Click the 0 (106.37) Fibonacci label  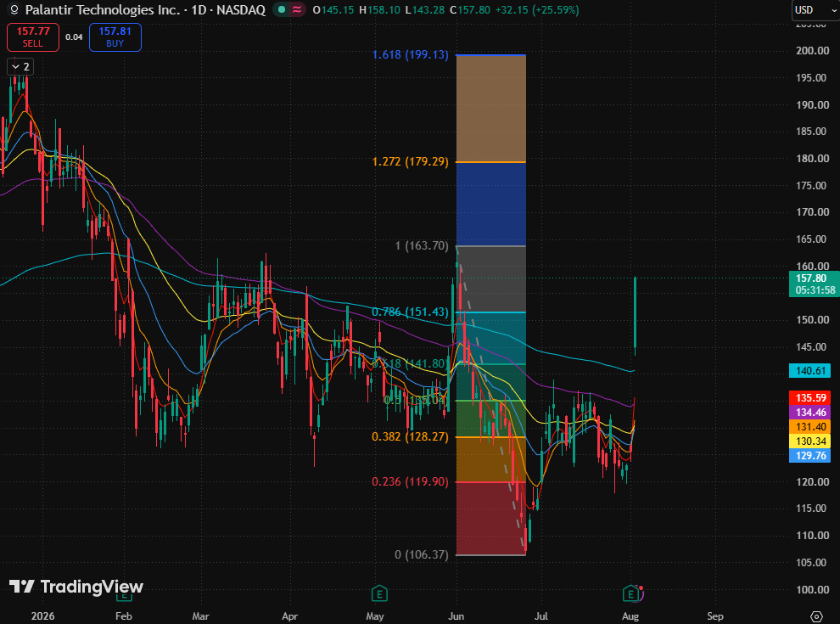point(422,554)
